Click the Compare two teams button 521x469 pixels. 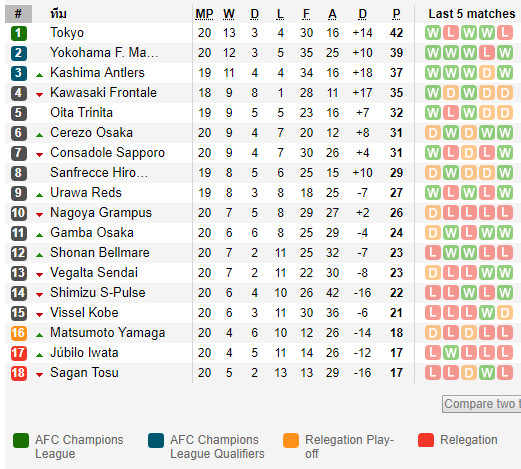[482, 404]
